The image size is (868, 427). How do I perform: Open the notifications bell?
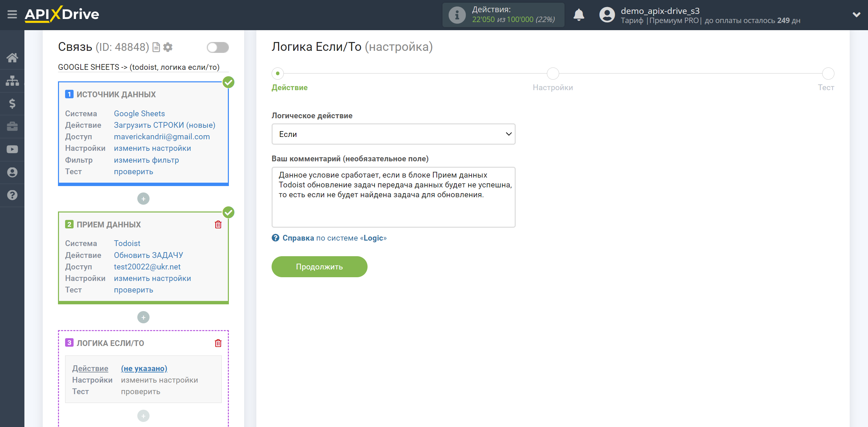579,15
